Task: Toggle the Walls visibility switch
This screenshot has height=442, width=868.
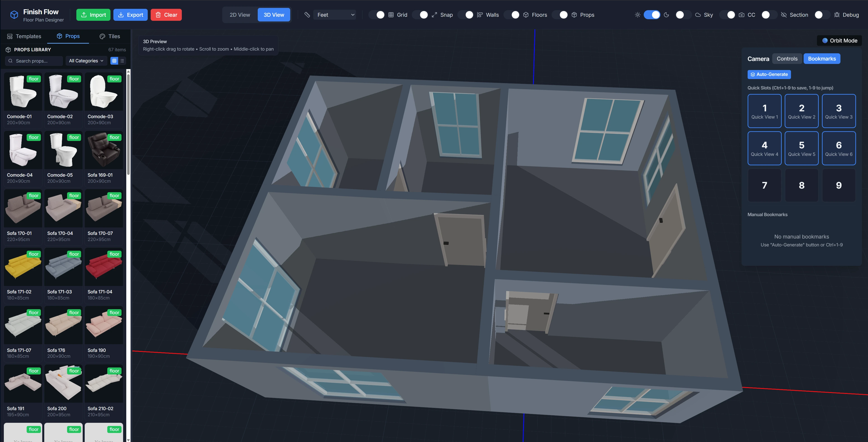Action: click(x=466, y=15)
